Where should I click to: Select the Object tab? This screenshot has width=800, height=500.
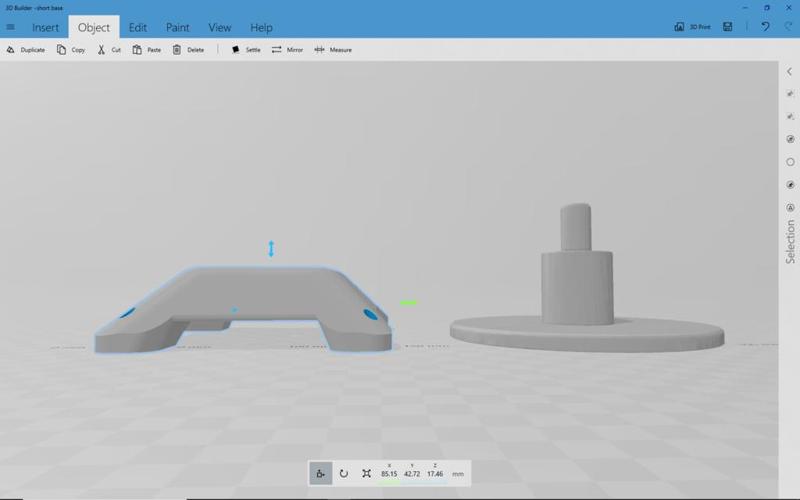click(94, 28)
